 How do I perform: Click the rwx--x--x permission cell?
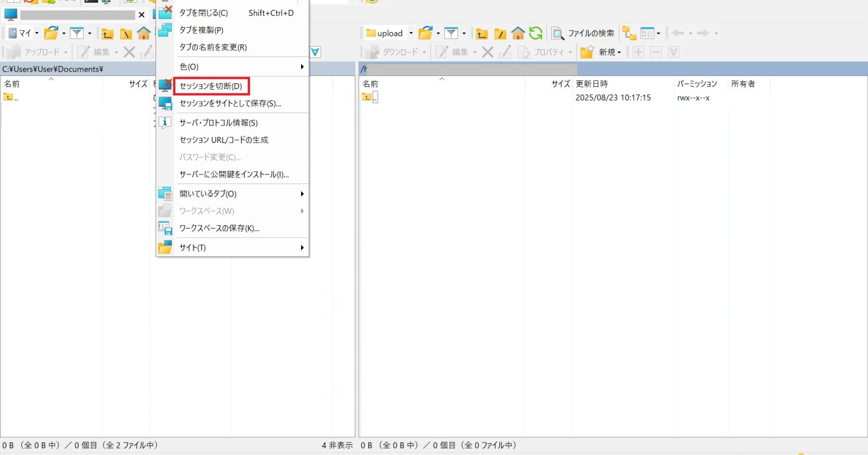[x=693, y=98]
